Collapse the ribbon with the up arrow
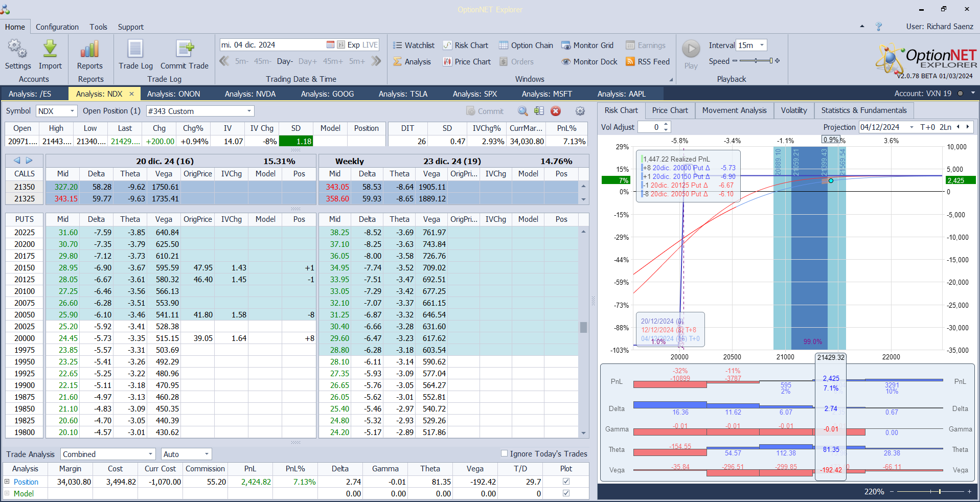The height and width of the screenshot is (502, 980). click(x=862, y=27)
